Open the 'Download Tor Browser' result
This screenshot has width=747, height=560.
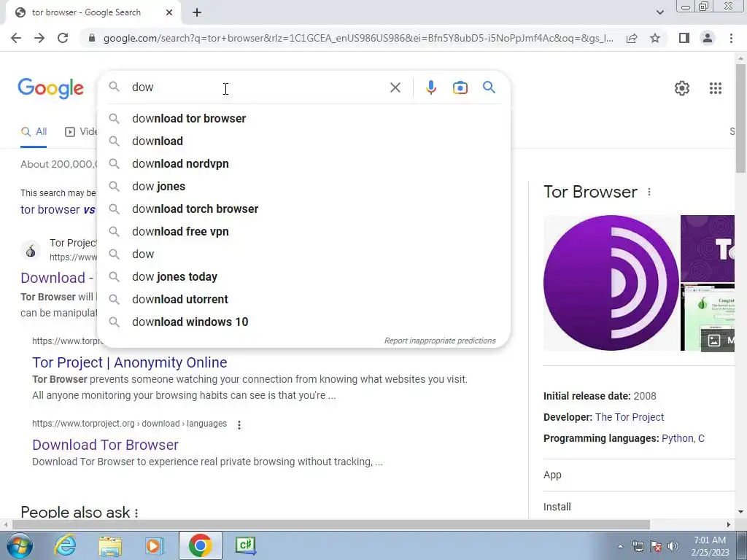(105, 445)
